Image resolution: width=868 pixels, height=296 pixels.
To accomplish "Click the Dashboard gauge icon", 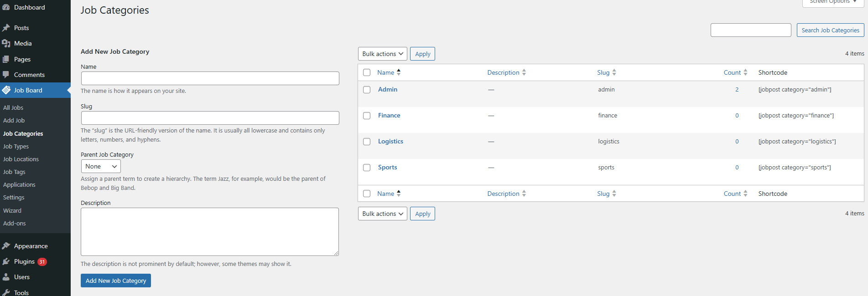I will point(6,7).
